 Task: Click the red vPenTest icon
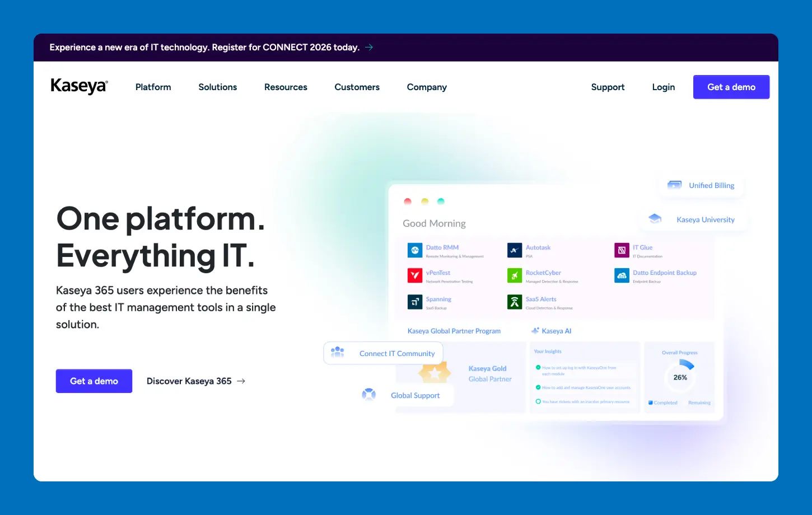[414, 275]
